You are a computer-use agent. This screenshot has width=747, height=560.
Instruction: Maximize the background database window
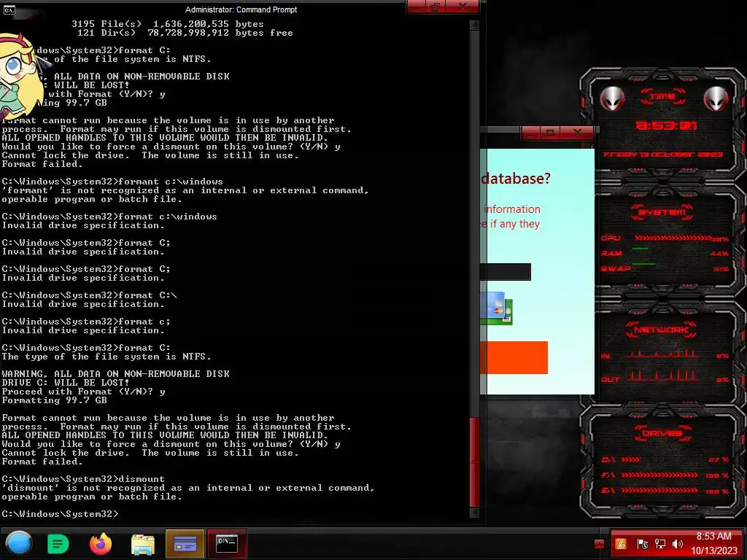click(x=550, y=133)
